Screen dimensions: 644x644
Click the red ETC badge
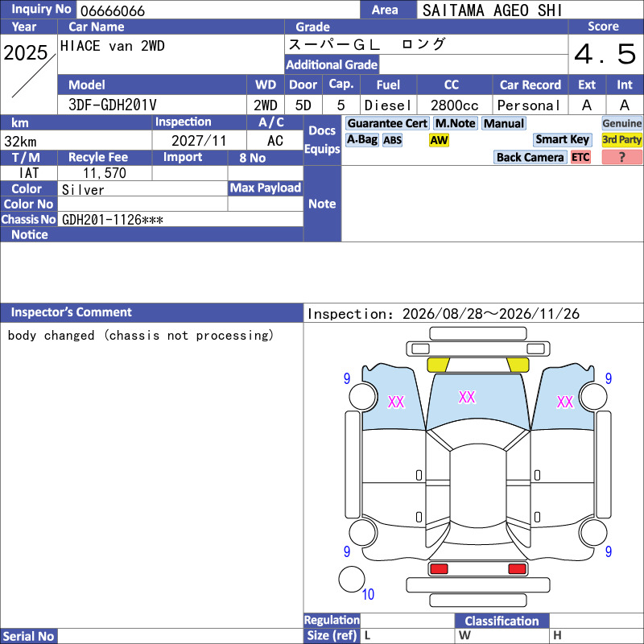click(x=580, y=157)
